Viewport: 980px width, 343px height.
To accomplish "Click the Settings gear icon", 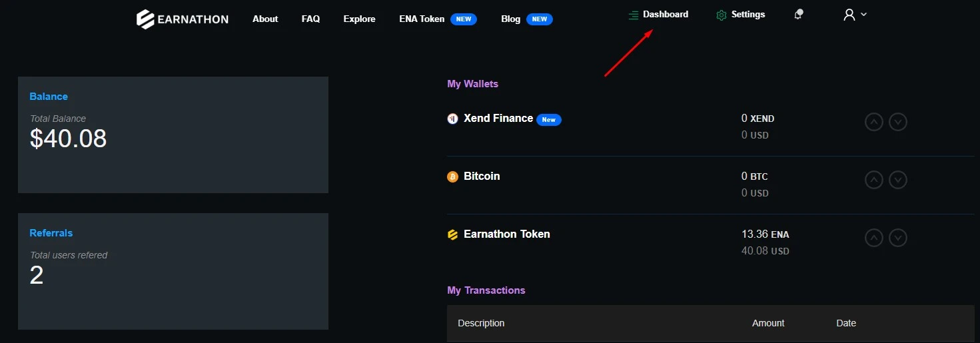I will click(x=721, y=15).
